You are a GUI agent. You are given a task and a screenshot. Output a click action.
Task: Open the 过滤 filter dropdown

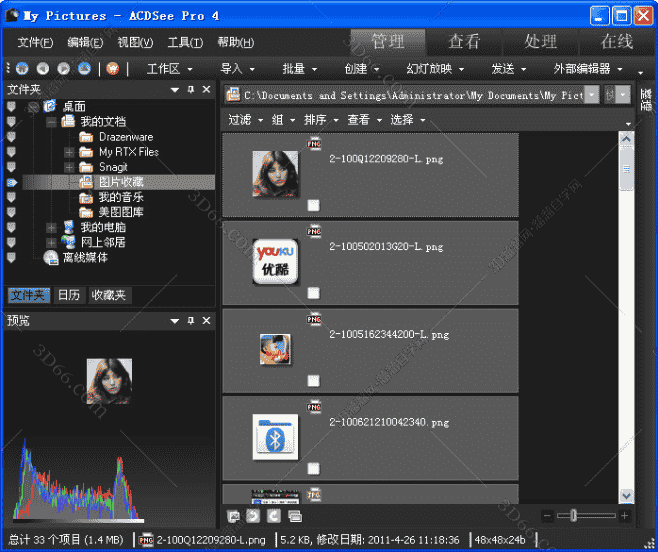[x=246, y=120]
